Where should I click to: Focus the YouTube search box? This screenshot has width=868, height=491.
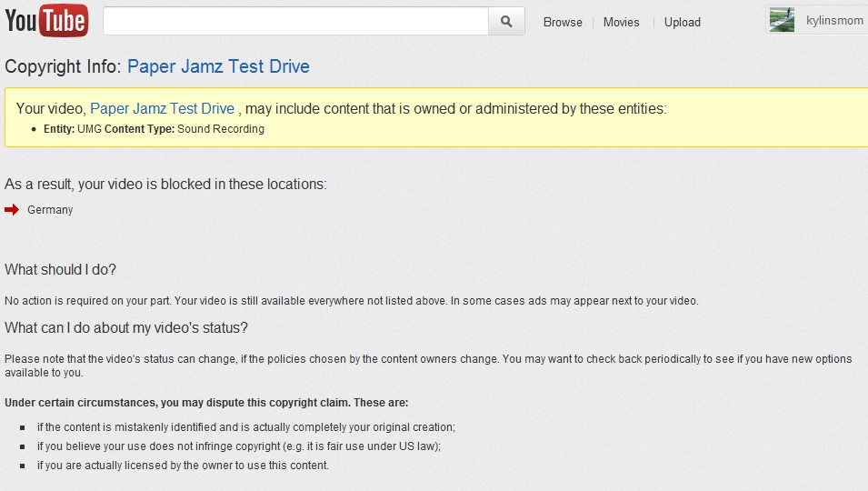point(295,22)
